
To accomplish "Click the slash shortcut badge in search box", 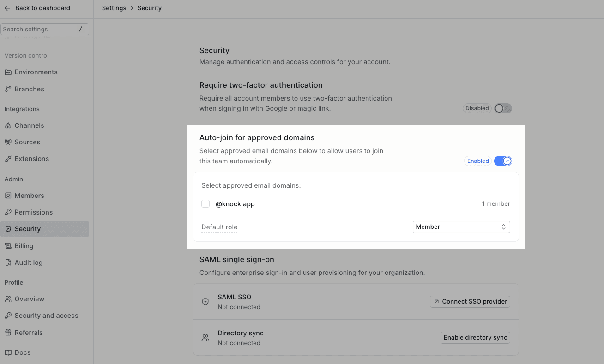I will (x=81, y=29).
